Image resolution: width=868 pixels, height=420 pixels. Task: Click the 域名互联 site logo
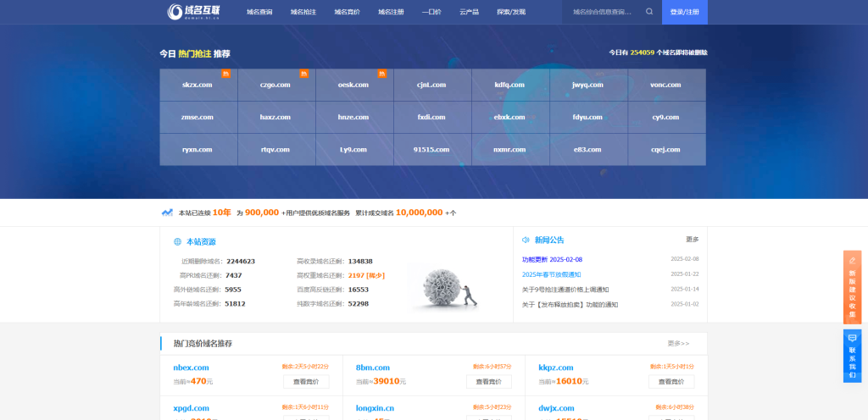(x=196, y=12)
